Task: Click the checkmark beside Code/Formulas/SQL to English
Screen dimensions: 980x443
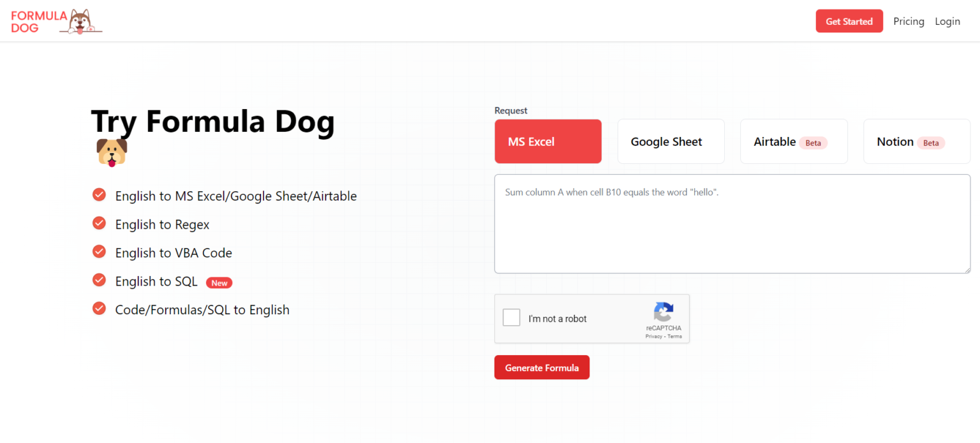Action: point(99,309)
